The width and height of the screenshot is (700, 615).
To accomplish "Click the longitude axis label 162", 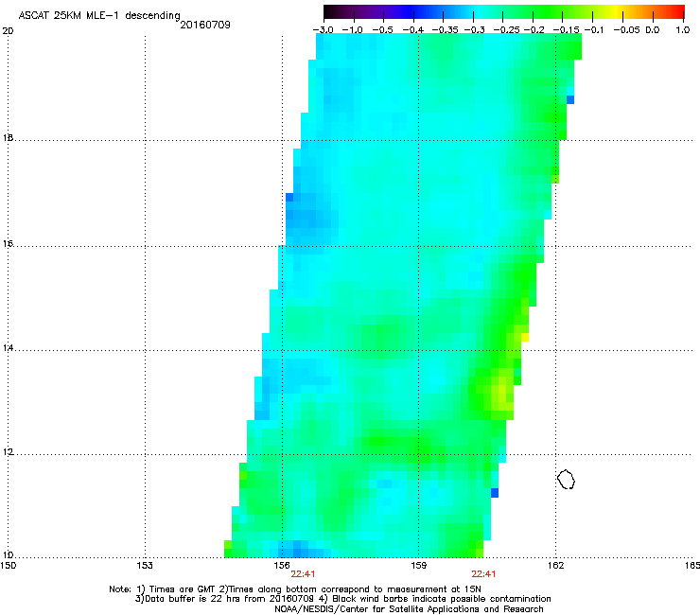I will pos(555,566).
